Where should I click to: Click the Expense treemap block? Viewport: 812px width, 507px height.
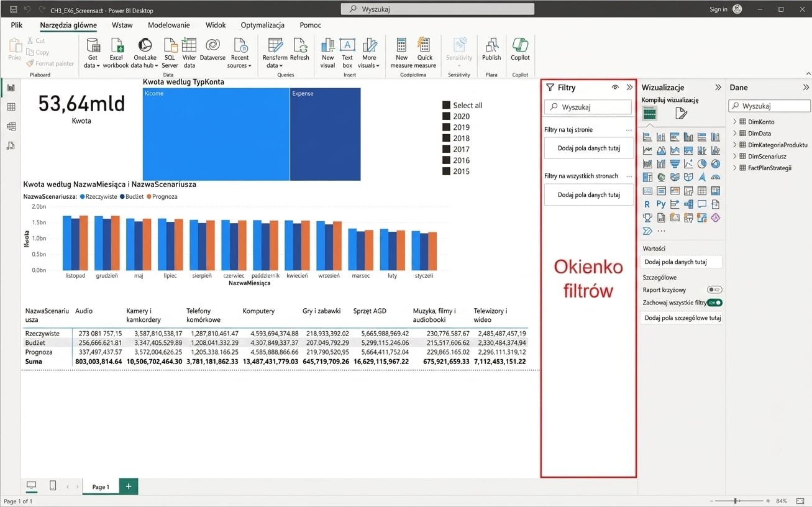click(x=326, y=134)
